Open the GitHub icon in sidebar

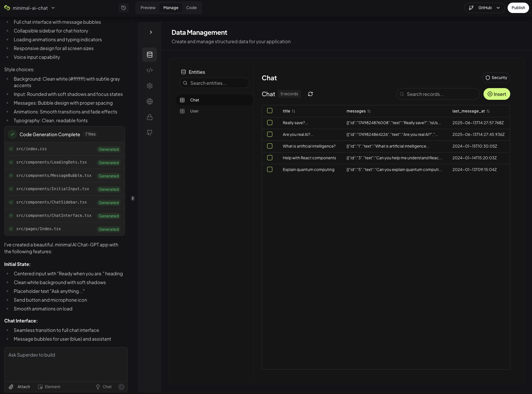point(150,133)
